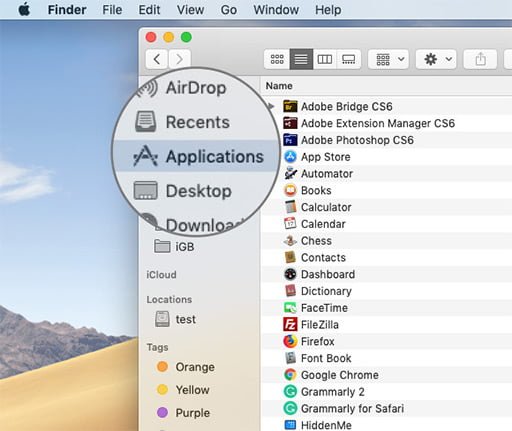Select the Yellow tag
Viewport: 512px width, 431px height.
pyautogui.click(x=183, y=390)
